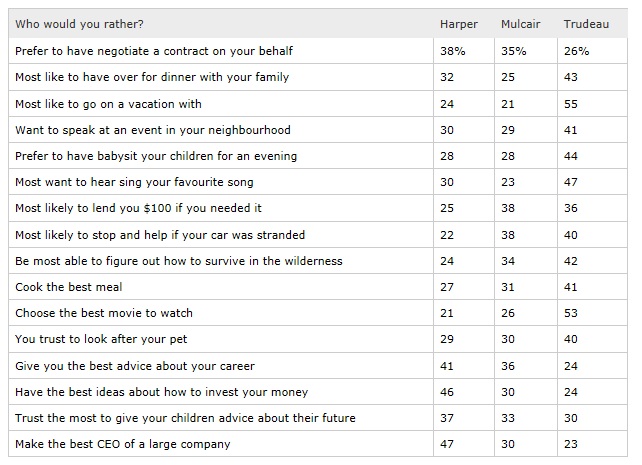Viewport: 642px width, 465px height.
Task: Select the Harper column header
Action: [x=459, y=24]
